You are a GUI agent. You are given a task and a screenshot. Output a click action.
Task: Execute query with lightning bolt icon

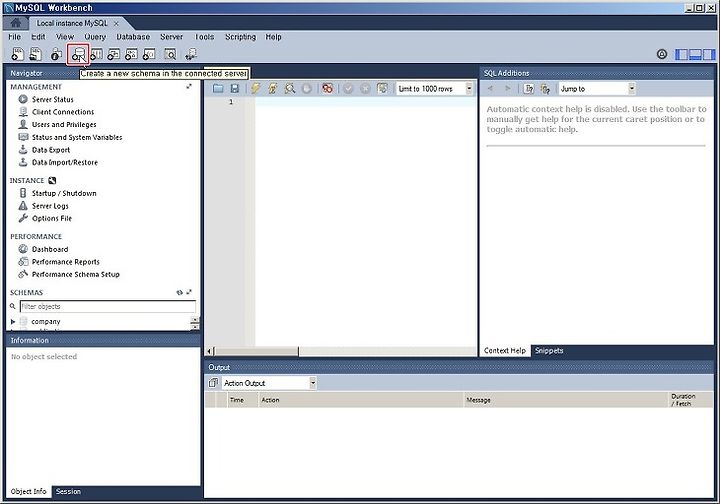point(256,88)
